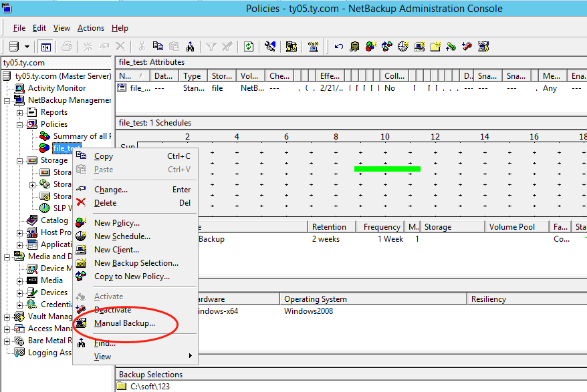Expand the Vault Management node
587x392 pixels.
[x=7, y=318]
